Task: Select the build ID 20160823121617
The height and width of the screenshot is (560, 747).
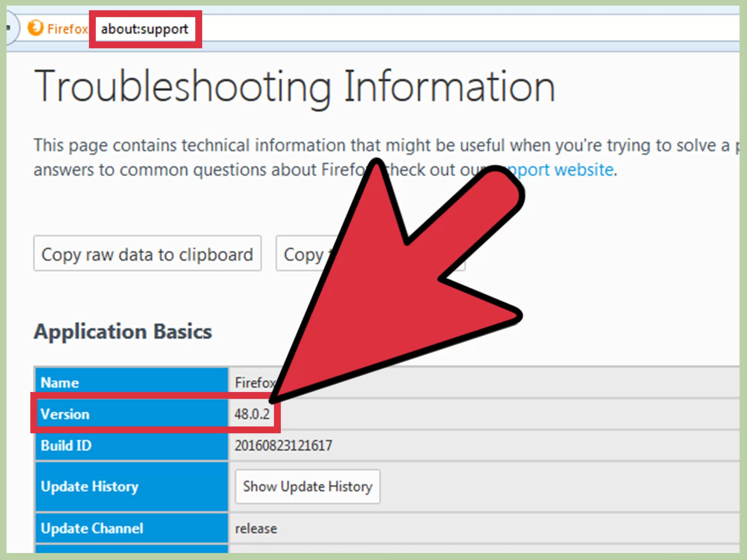Action: click(x=283, y=446)
